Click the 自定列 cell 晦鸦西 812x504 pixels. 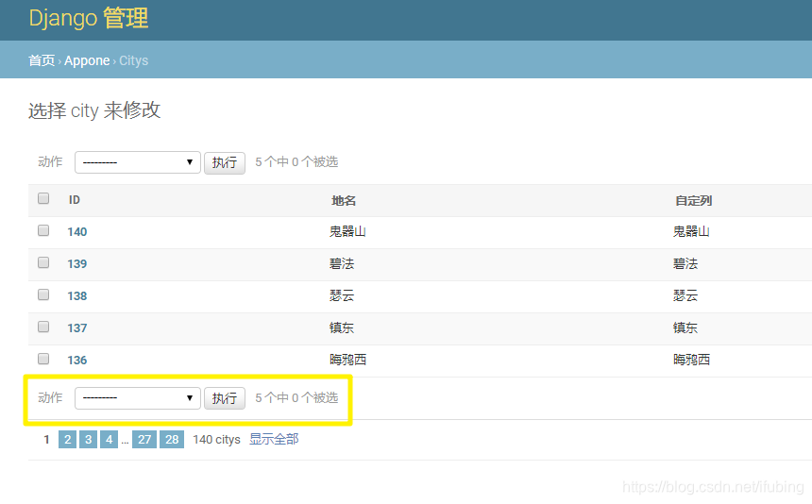(691, 360)
